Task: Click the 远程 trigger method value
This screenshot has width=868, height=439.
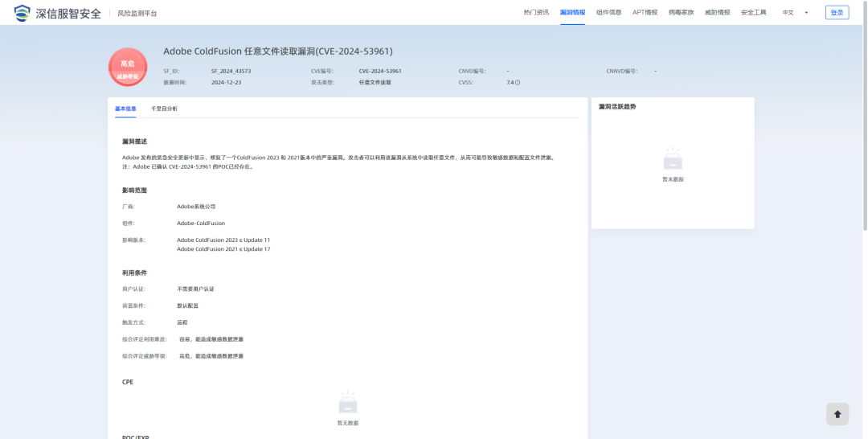Action: click(x=182, y=322)
